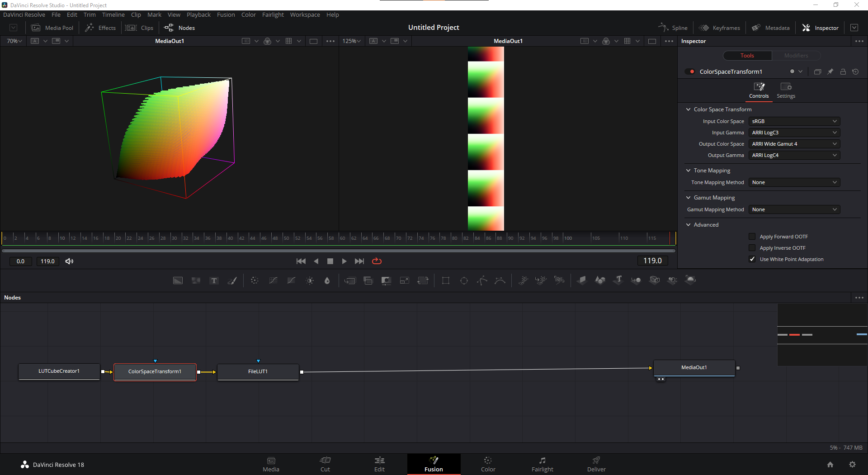
Task: Uncheck Use White Point Adaptation
Action: [752, 259]
